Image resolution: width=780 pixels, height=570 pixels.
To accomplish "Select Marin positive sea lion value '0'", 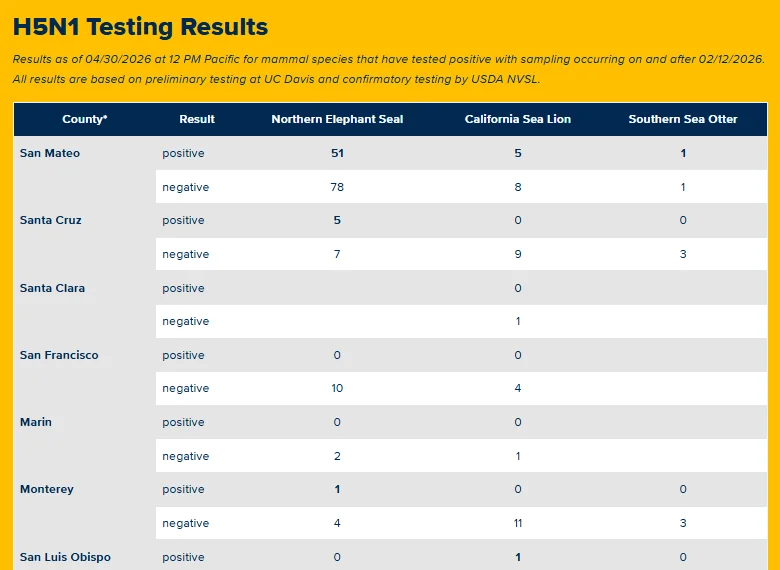I will coord(518,422).
